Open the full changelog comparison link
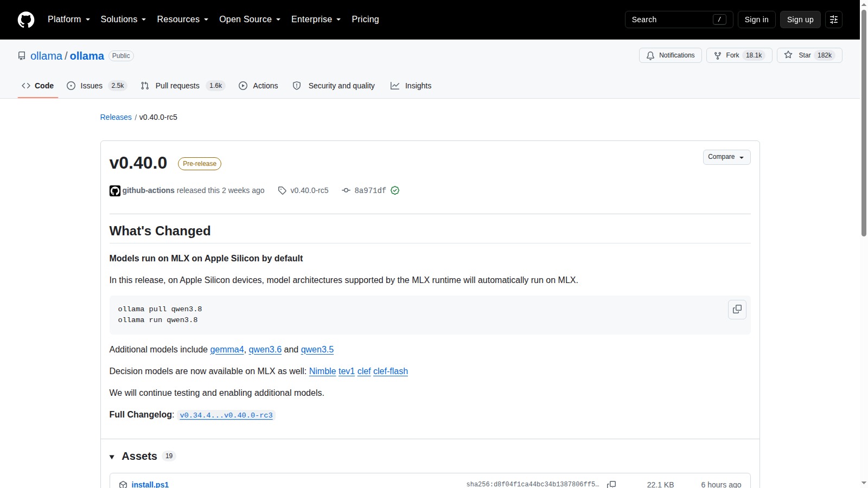Viewport: 868px width, 488px height. tap(226, 415)
